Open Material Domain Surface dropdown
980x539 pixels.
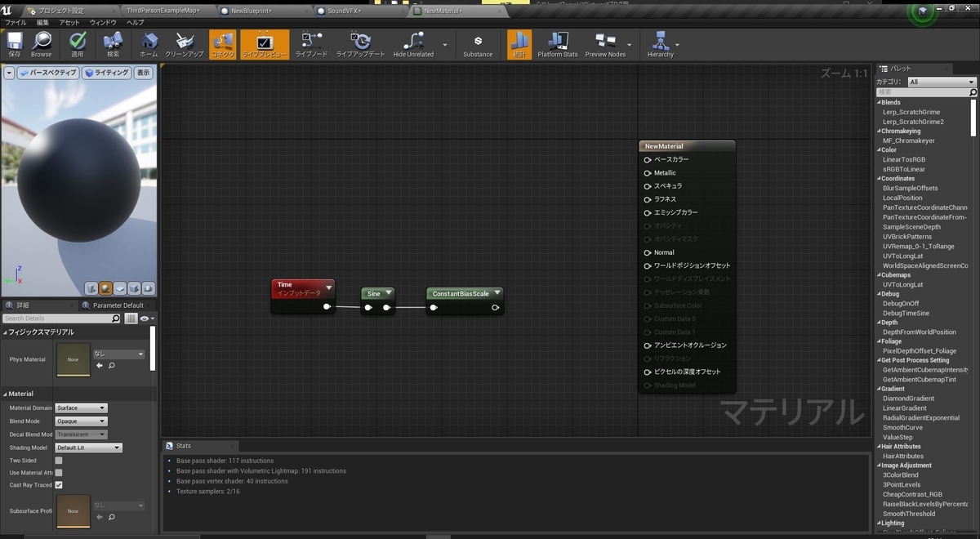point(81,408)
